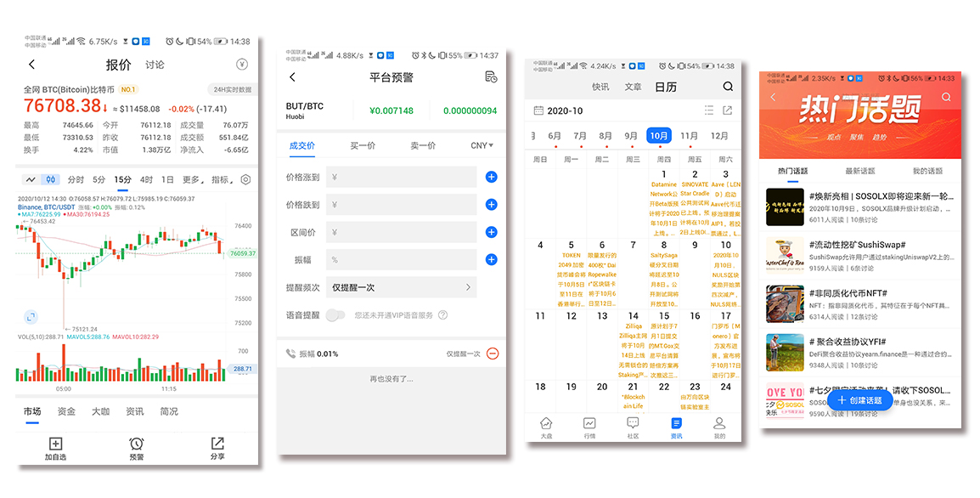Share calendar via export icon

point(728,110)
